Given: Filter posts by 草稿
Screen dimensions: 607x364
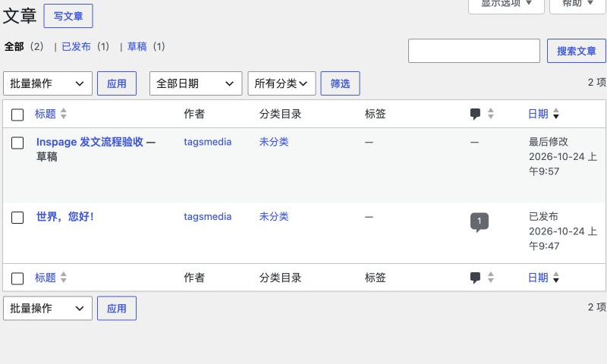Looking at the screenshot, I should (137, 47).
